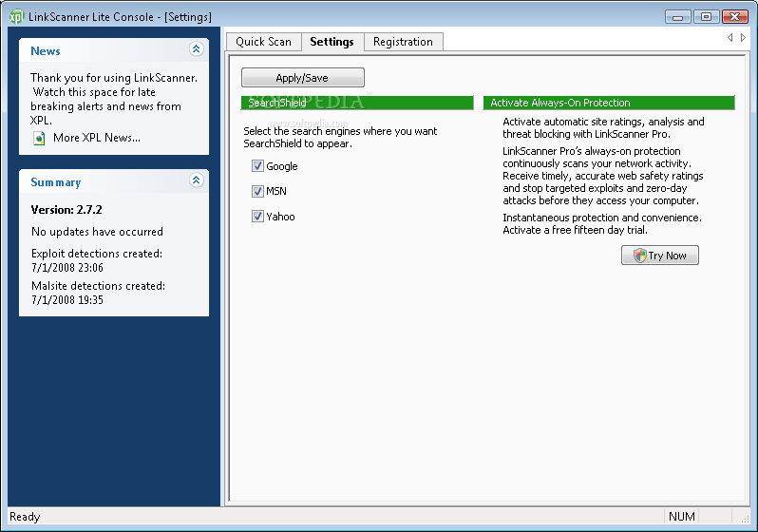Click the window resize grip in status bar

(x=745, y=518)
